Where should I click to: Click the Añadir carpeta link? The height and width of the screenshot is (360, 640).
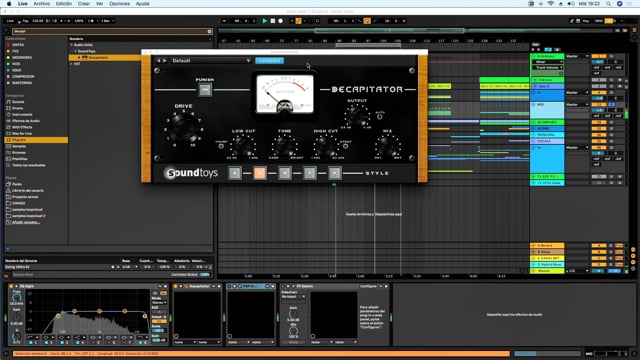point(26,222)
